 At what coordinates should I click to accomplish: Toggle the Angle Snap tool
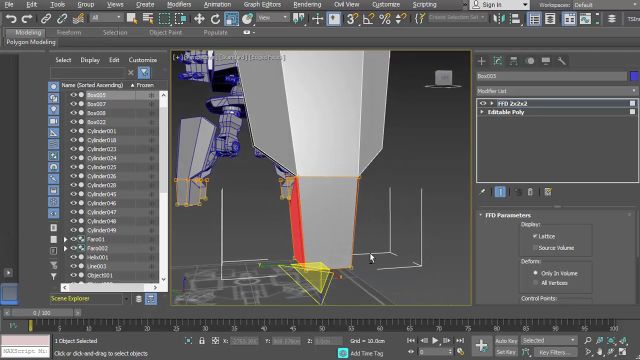tap(369, 19)
